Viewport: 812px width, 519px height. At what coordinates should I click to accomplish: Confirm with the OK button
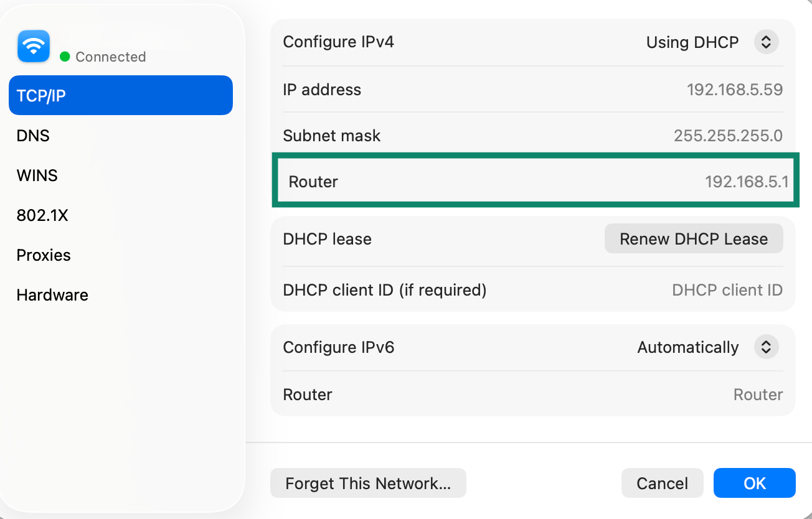755,484
